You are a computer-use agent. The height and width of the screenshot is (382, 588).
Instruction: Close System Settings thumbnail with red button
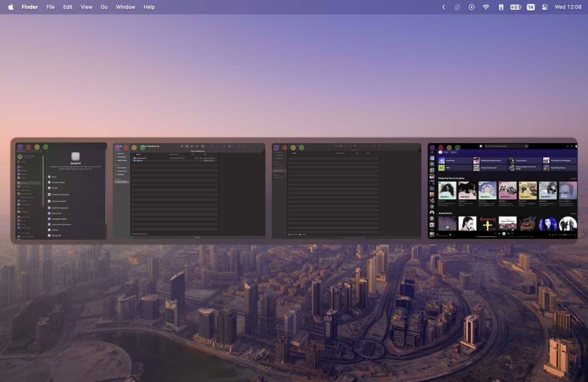click(x=28, y=147)
